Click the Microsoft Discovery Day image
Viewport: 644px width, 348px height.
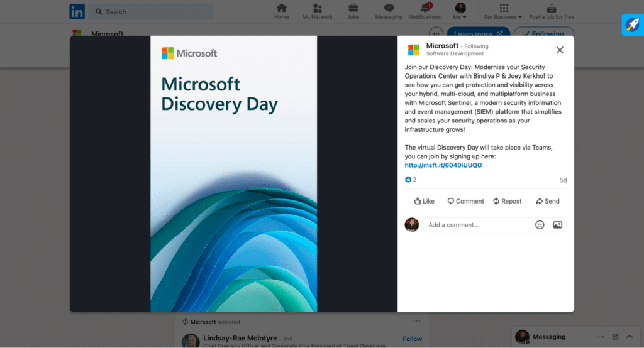pos(234,173)
